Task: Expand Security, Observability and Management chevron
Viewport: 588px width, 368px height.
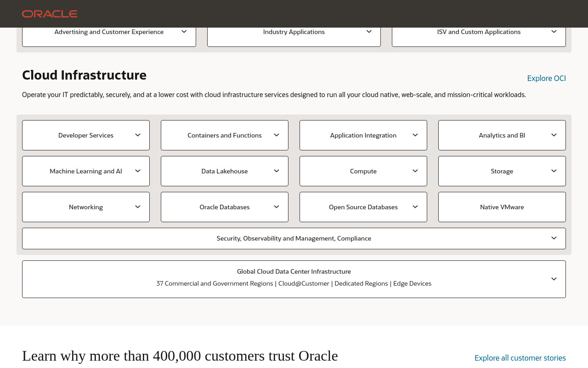Action: [554, 238]
